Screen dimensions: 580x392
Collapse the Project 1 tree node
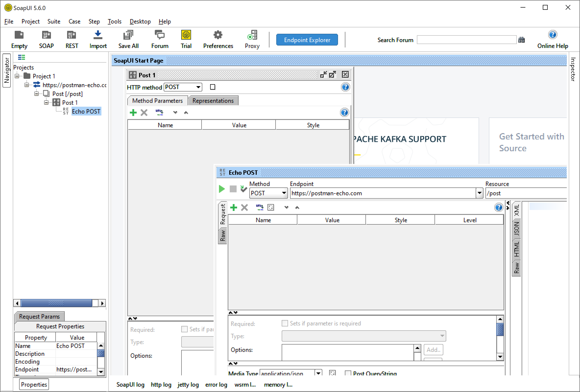17,76
